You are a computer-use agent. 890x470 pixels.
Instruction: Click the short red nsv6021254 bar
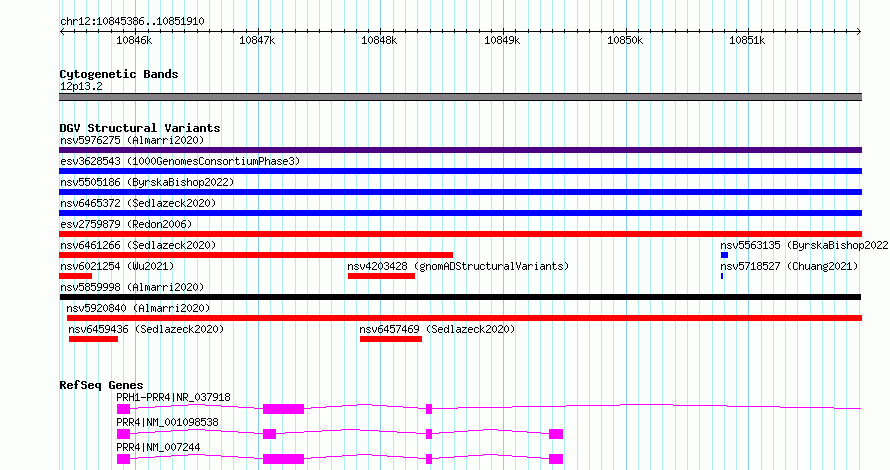[x=75, y=276]
